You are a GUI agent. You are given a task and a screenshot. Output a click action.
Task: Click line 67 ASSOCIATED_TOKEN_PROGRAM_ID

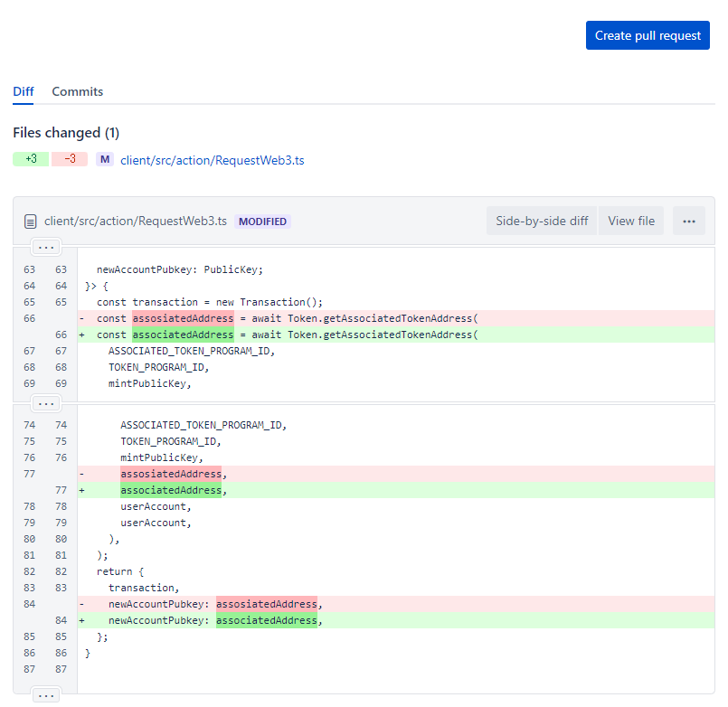point(192,351)
